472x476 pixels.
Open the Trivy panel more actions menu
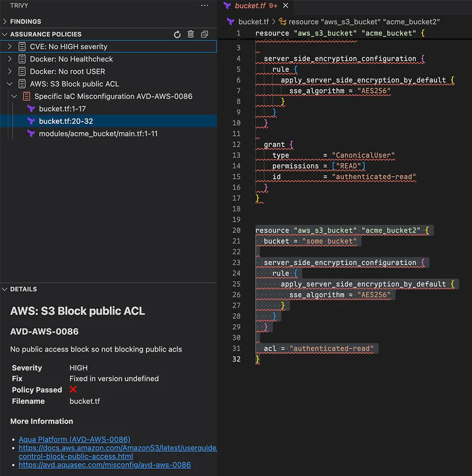pos(204,5)
